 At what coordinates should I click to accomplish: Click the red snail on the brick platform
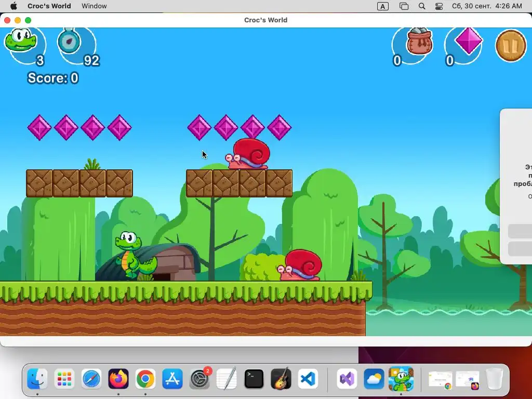[248, 154]
